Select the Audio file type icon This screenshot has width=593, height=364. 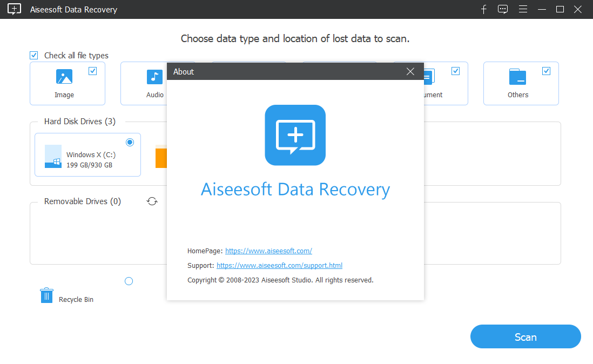(x=154, y=77)
